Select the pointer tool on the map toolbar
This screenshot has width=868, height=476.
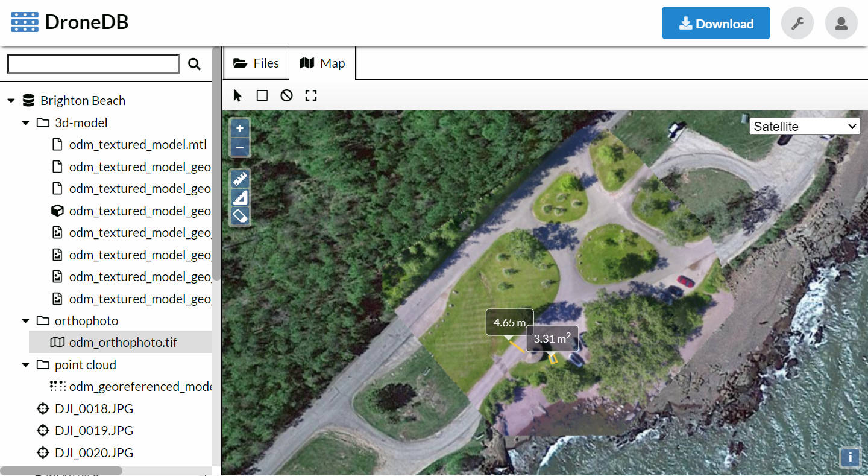pos(237,95)
